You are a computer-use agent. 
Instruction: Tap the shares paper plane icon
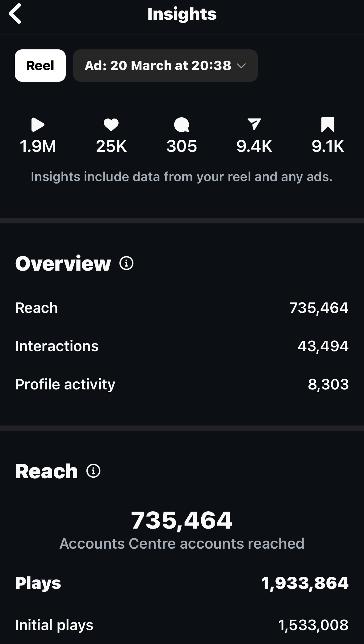[254, 124]
